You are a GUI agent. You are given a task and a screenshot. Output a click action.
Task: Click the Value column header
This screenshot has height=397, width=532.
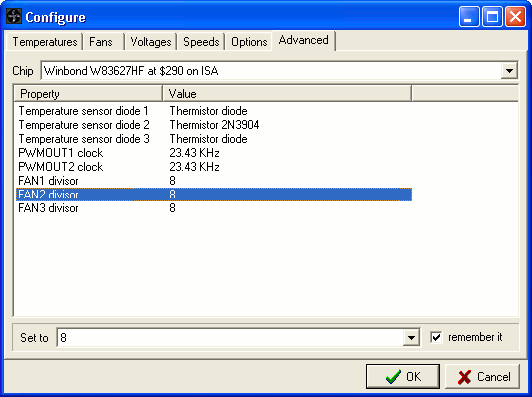tap(287, 94)
